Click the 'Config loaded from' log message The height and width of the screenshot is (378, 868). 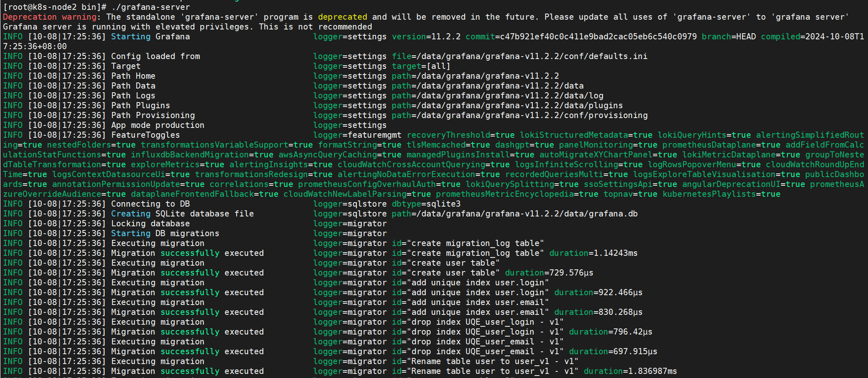point(155,56)
